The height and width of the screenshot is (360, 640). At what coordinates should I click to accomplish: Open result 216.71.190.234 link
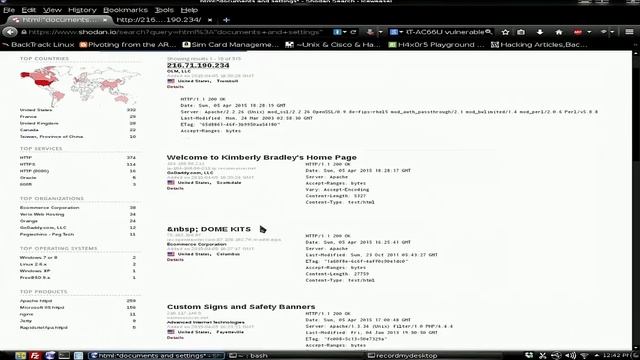[x=198, y=65]
